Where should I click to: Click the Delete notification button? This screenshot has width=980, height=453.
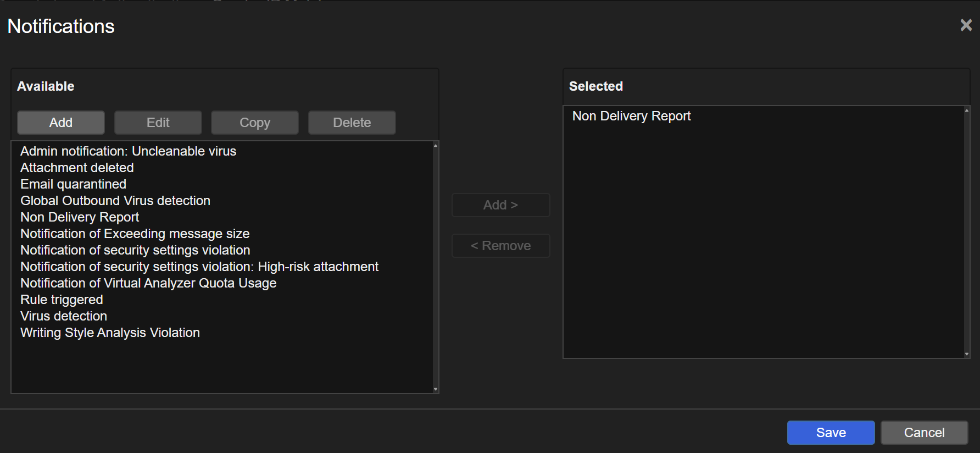[352, 123]
